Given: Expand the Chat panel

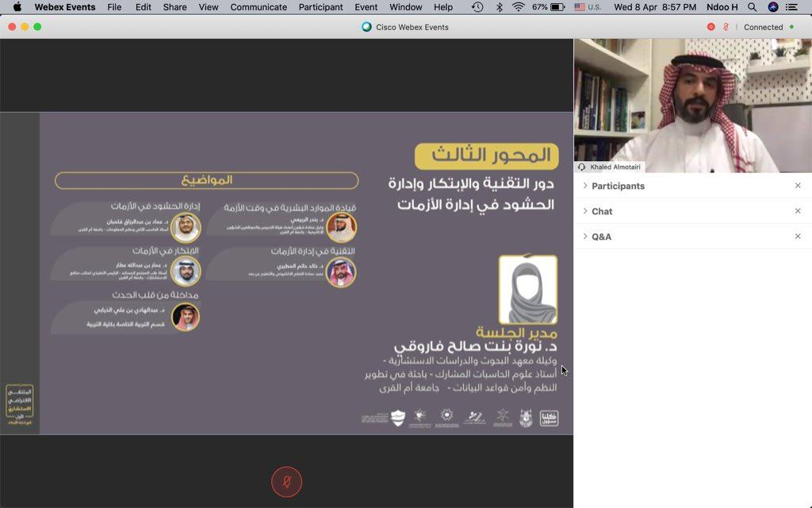Looking at the screenshot, I should coord(585,211).
